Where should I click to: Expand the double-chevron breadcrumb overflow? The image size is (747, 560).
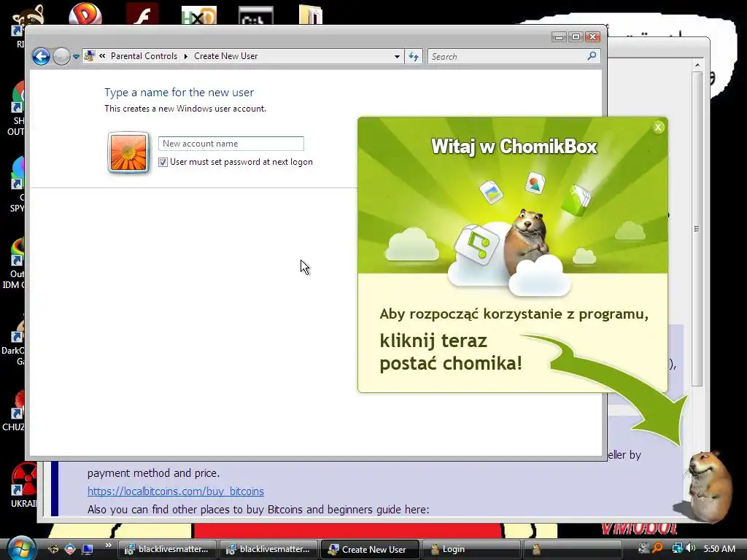[102, 55]
